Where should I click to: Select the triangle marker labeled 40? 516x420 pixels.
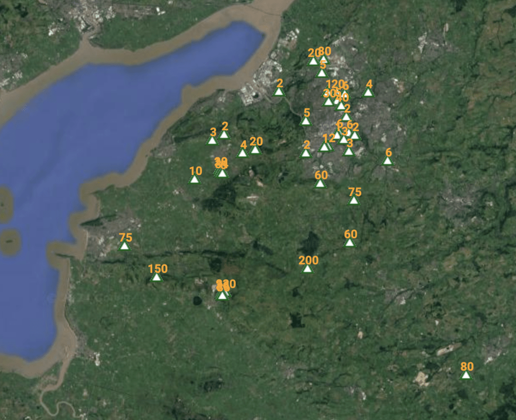point(341,106)
